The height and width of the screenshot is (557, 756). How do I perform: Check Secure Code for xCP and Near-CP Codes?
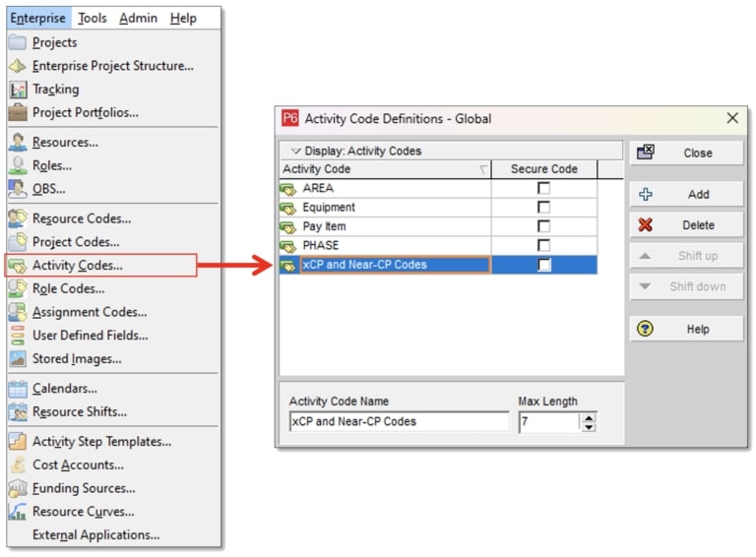[543, 265]
